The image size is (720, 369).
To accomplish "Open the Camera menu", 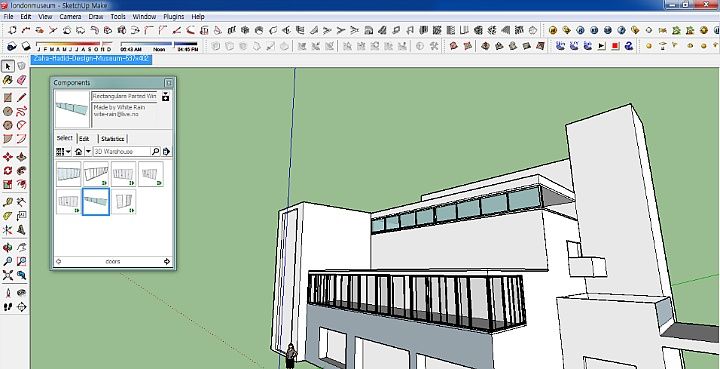I will pos(70,17).
